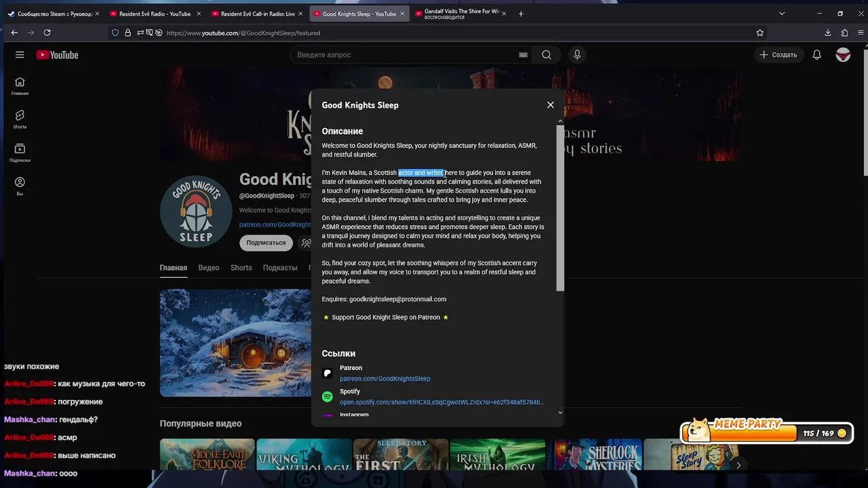Click the Описание heading in dialog
Viewport: 868px width, 488px height.
342,131
